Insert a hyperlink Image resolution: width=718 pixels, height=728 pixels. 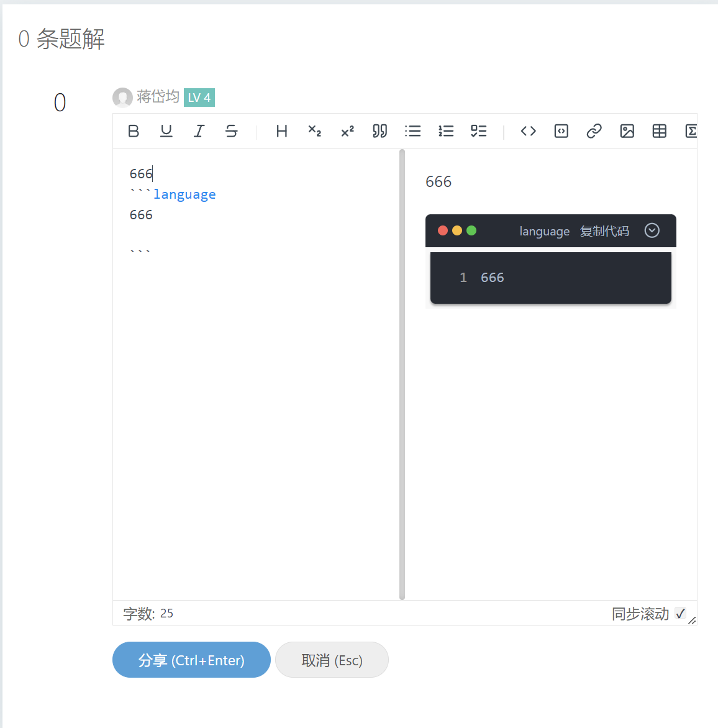tap(594, 132)
